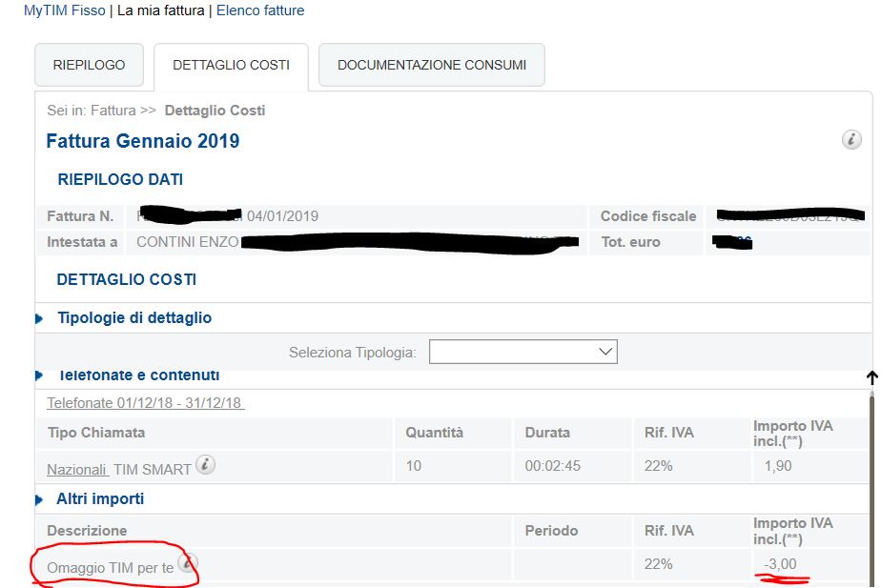881x588 pixels.
Task: Select the Omaggio TIM per te description
Action: [x=111, y=567]
